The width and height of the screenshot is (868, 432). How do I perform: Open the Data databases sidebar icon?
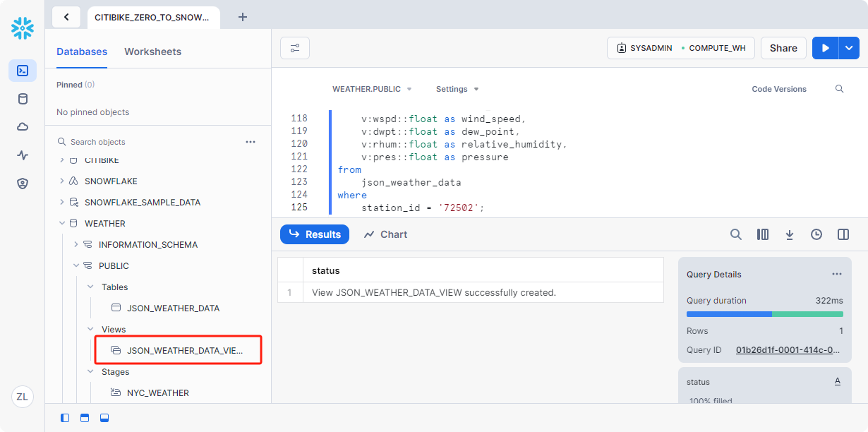23,99
